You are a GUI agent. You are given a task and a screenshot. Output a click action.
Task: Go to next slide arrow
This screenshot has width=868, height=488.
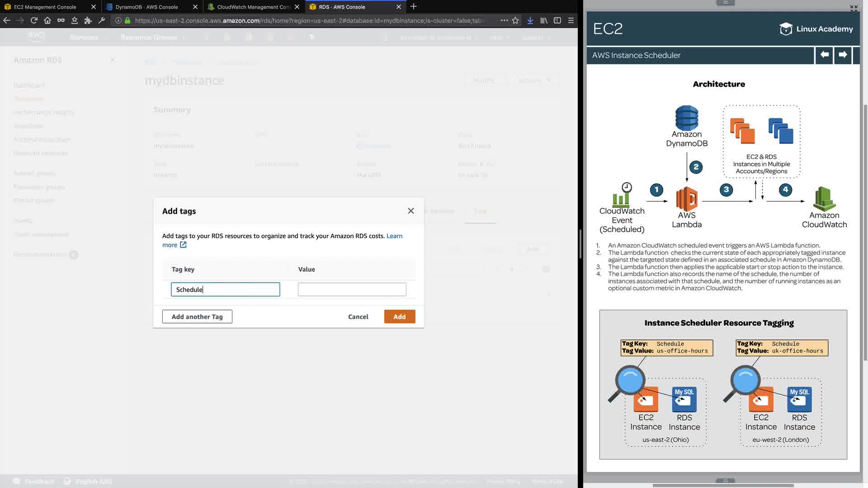tap(843, 55)
